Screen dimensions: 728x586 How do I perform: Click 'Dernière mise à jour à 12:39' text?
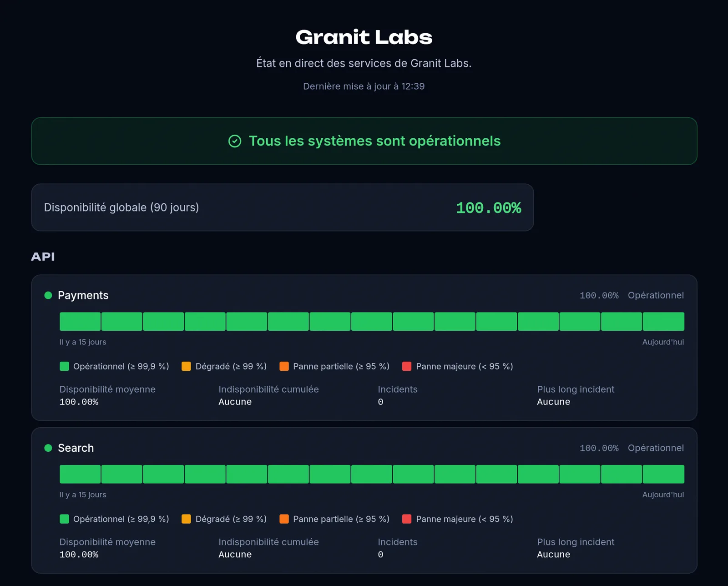pos(364,86)
